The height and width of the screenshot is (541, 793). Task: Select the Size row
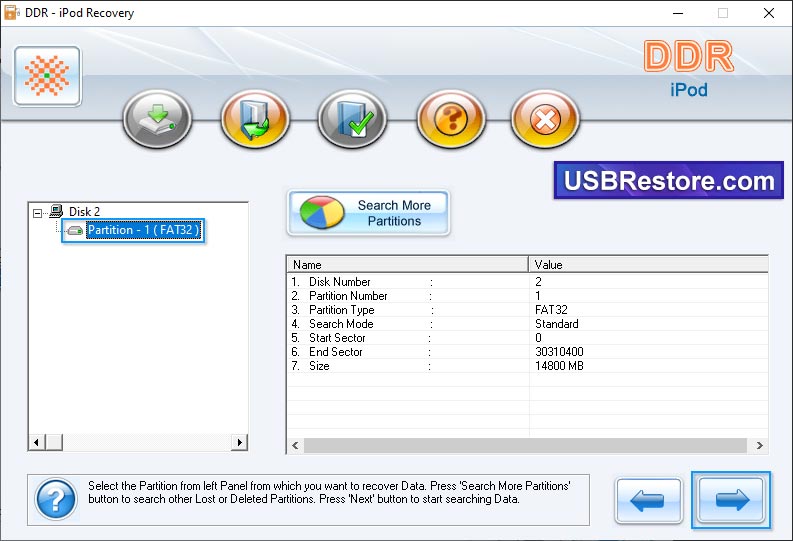point(527,366)
